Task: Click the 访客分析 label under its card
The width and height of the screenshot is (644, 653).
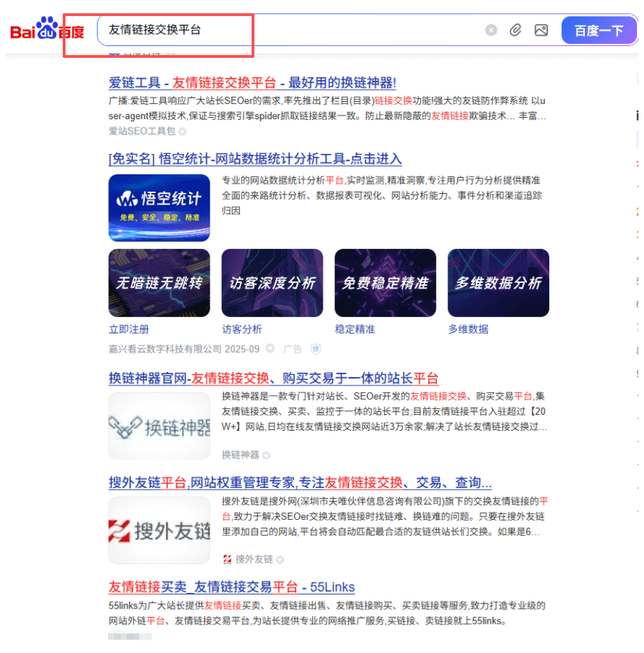Action: pyautogui.click(x=241, y=329)
